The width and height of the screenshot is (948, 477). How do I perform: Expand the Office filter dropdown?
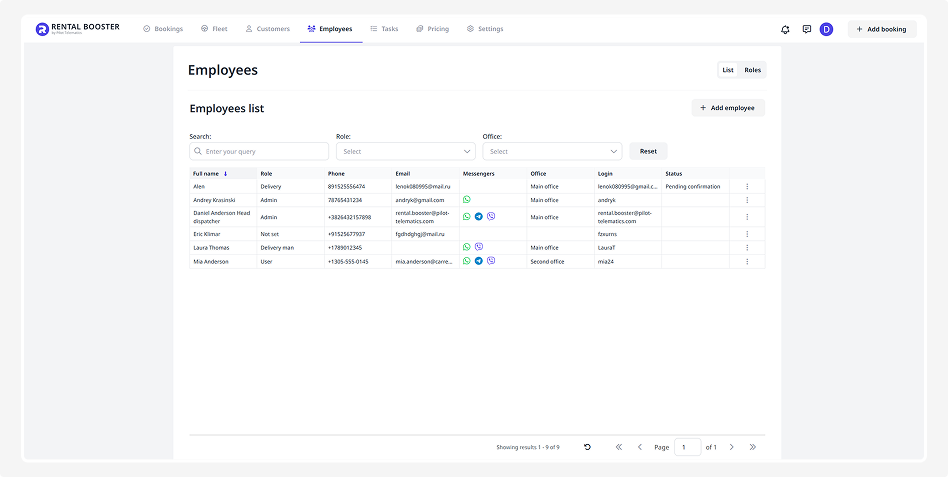[552, 151]
